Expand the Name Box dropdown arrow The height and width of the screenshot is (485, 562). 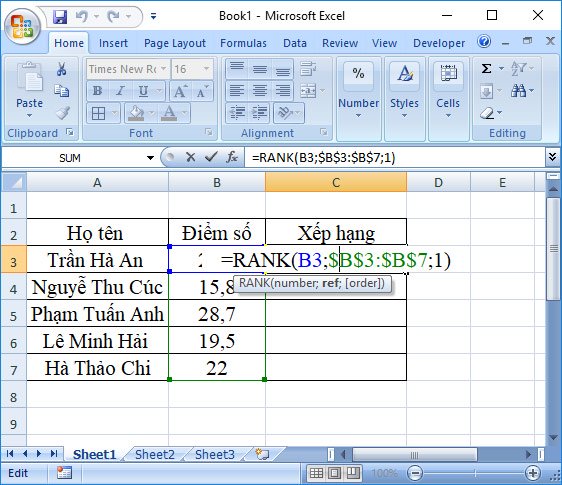(x=150, y=157)
